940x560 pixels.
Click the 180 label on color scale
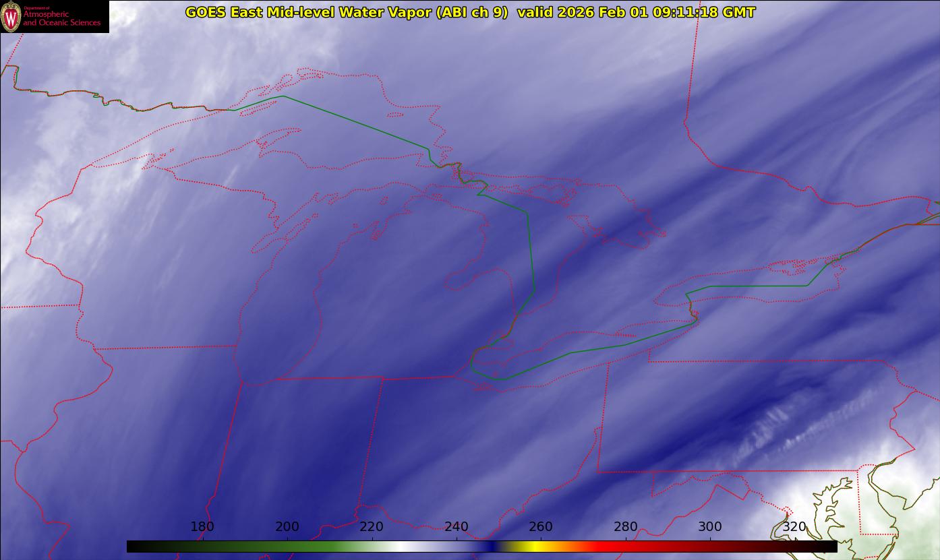pos(202,527)
